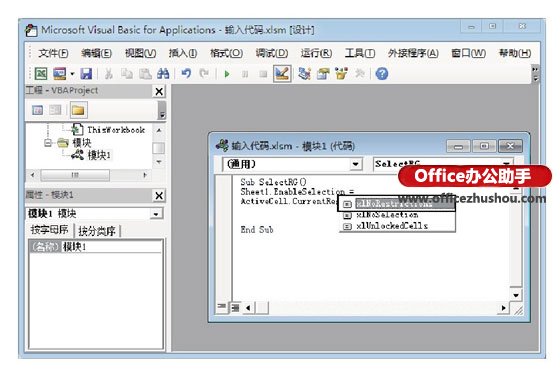This screenshot has width=560, height=372.
Task: Open Object Browser toolbar icon
Action: tap(341, 74)
